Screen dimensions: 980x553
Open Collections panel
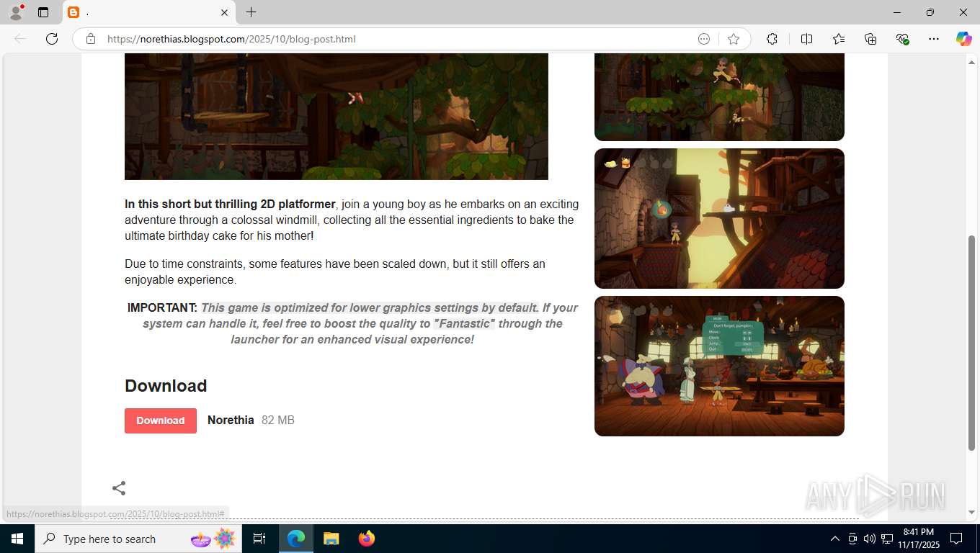click(870, 39)
